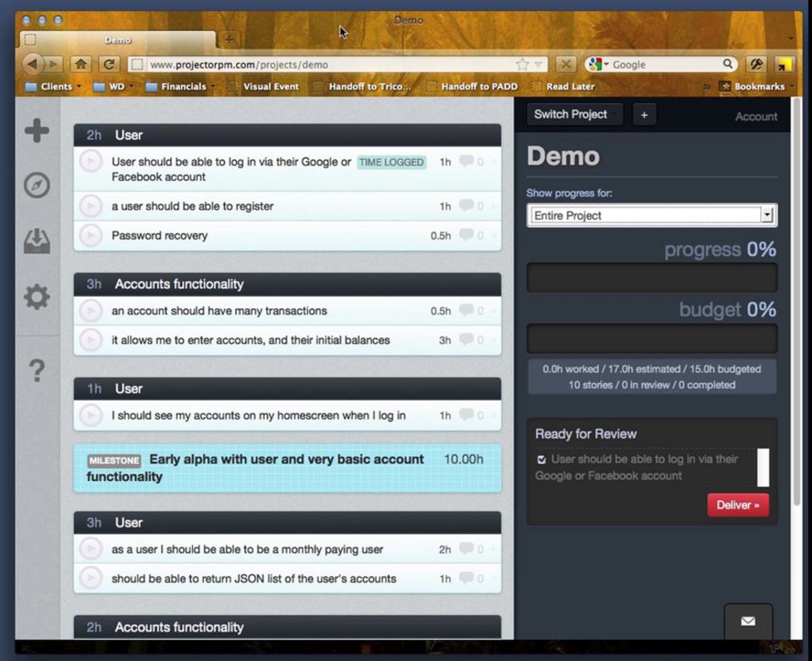Click the inbox download sidebar icon
The width and height of the screenshot is (812, 661).
[x=37, y=241]
